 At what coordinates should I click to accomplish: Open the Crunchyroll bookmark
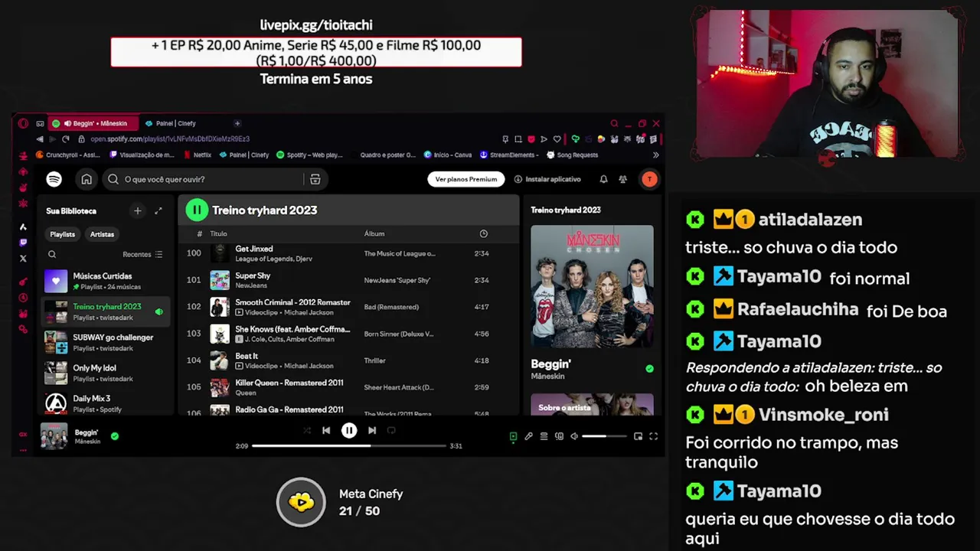(x=68, y=155)
